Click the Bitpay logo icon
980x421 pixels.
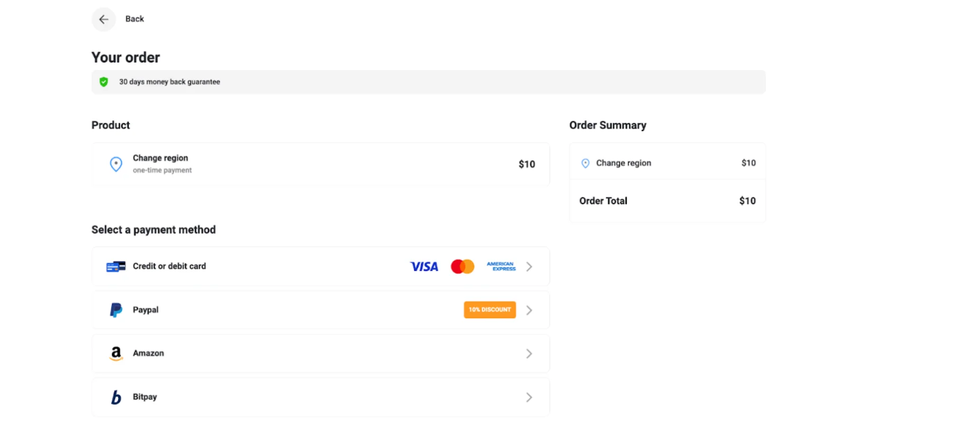[116, 397]
